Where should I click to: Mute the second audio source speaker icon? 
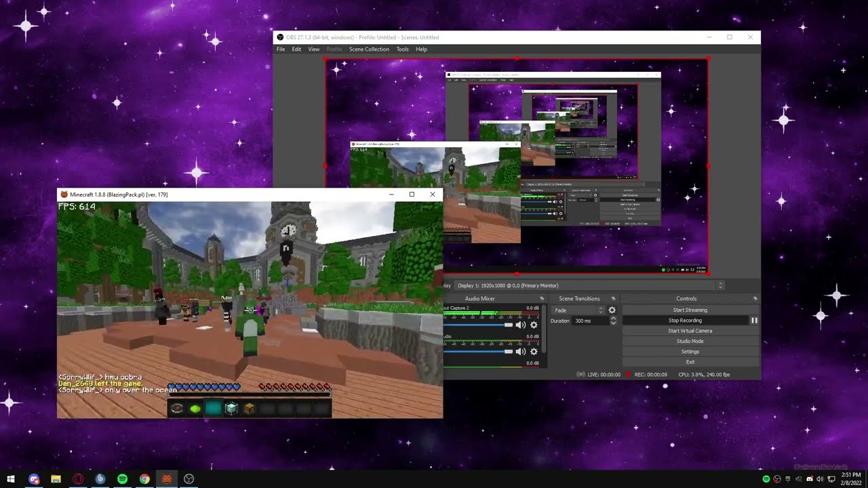(x=520, y=352)
